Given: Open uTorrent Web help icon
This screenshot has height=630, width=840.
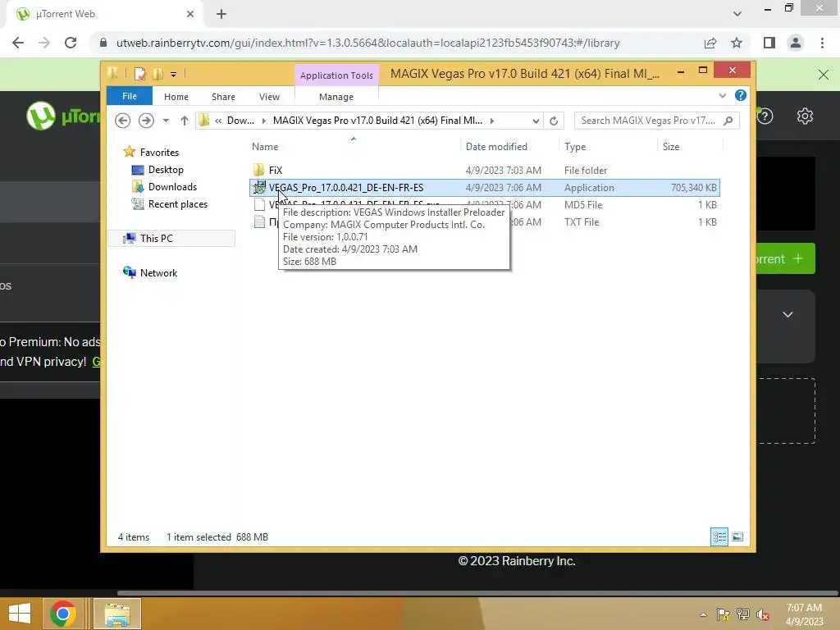Looking at the screenshot, I should 765,116.
